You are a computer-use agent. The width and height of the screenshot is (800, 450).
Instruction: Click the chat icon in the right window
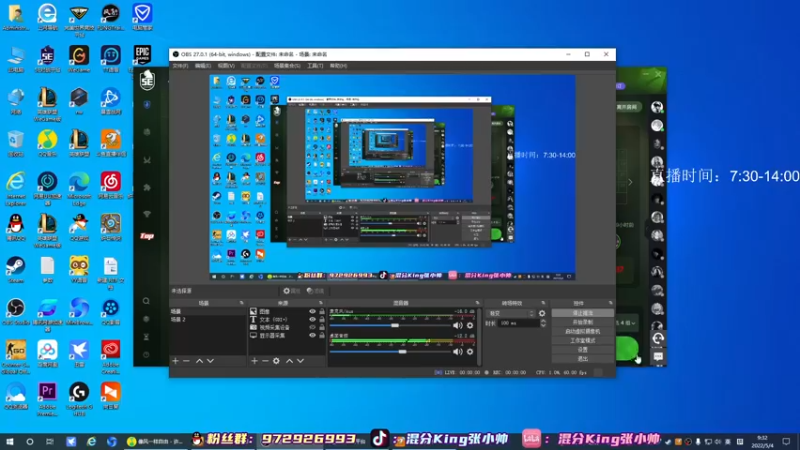coord(658,357)
